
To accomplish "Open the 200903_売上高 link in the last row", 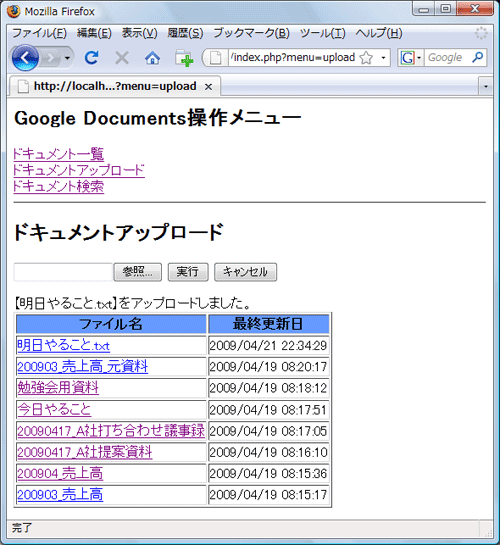I will pyautogui.click(x=60, y=495).
